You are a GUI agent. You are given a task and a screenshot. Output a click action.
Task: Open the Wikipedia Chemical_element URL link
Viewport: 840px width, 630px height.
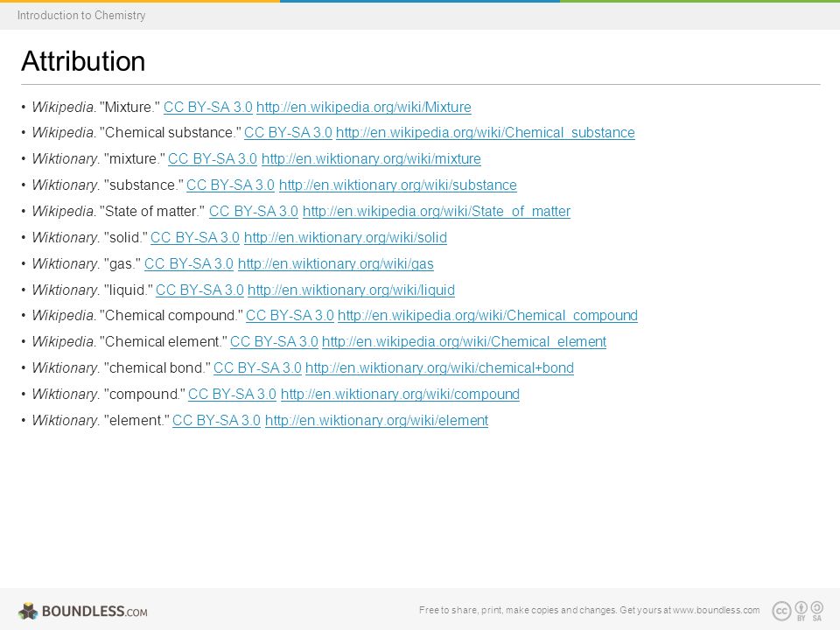(x=464, y=341)
